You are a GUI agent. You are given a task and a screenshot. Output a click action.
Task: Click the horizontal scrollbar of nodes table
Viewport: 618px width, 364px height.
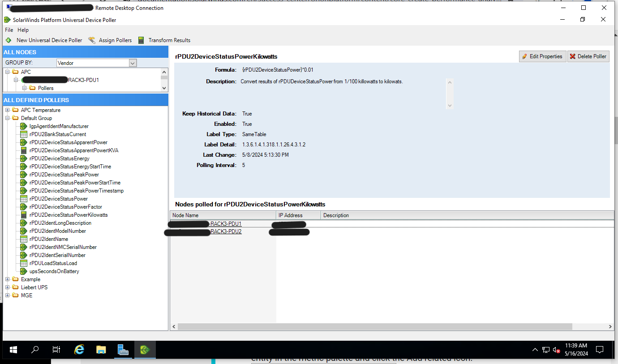coord(375,327)
